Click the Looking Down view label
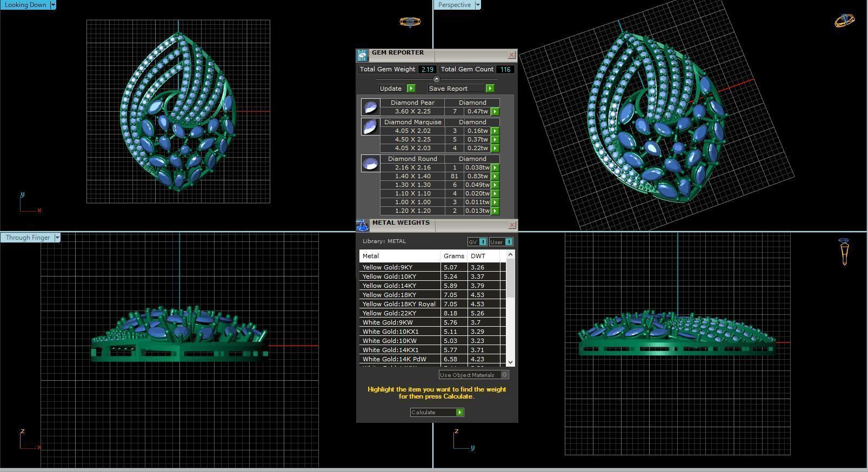The height and width of the screenshot is (472, 868). 25,5
